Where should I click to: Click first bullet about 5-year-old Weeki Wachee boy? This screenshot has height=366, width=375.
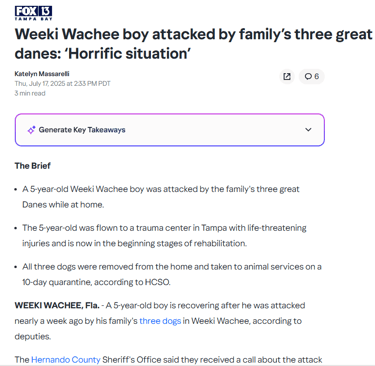(161, 197)
